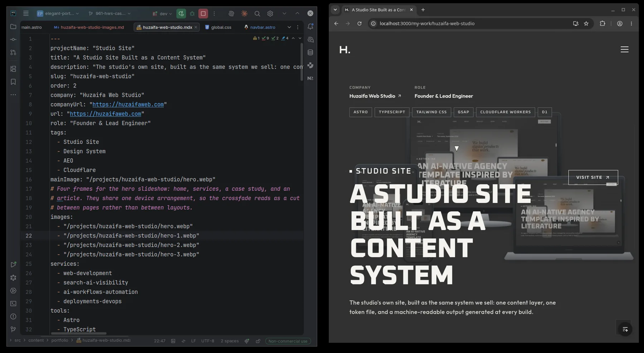
Task: Open N2 tool window in right sidebar
Action: click(x=310, y=78)
